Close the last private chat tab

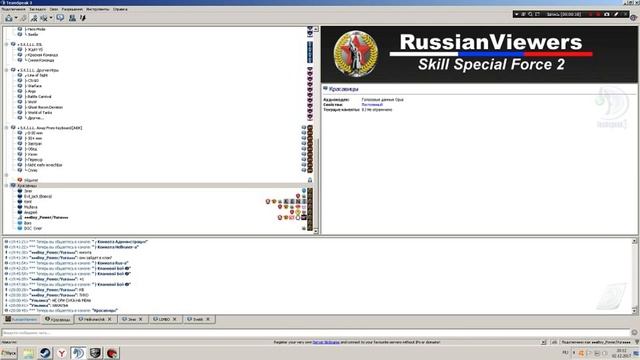208,319
